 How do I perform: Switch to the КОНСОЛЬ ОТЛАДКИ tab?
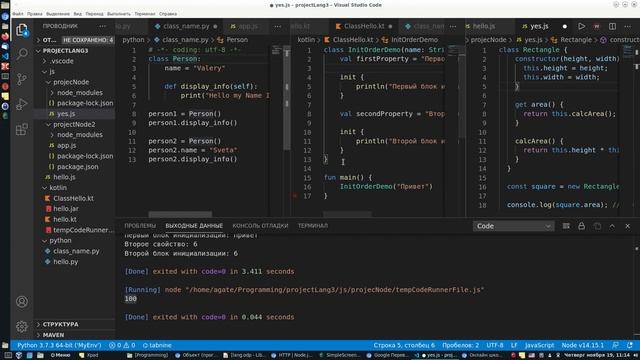[260, 226]
